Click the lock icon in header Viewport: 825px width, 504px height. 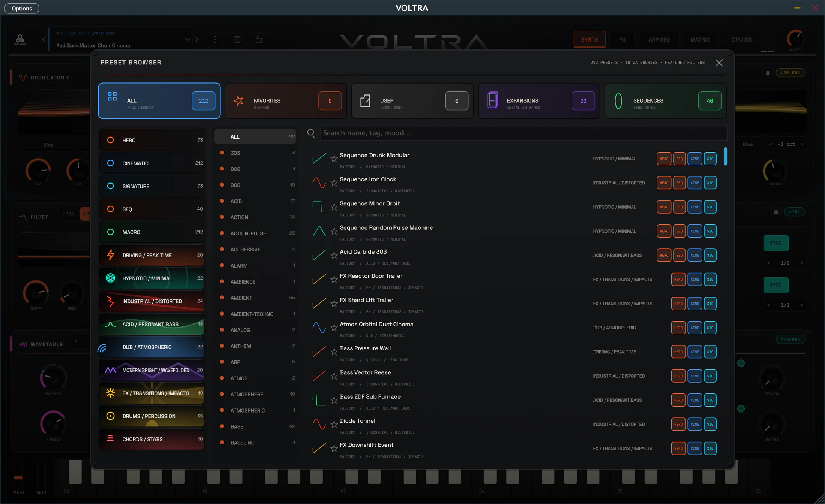pos(259,39)
